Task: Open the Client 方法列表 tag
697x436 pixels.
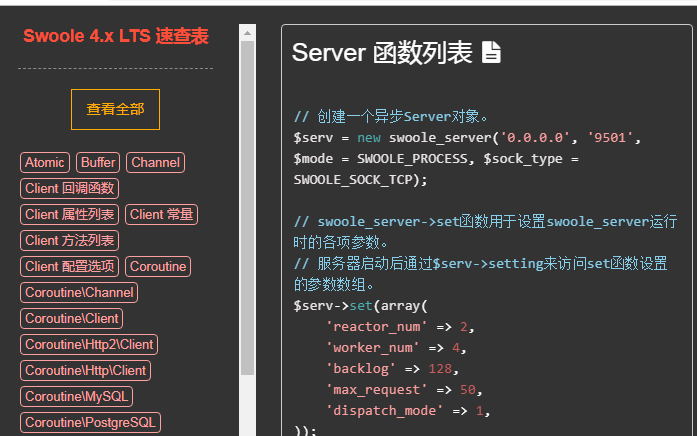Action: click(x=69, y=240)
